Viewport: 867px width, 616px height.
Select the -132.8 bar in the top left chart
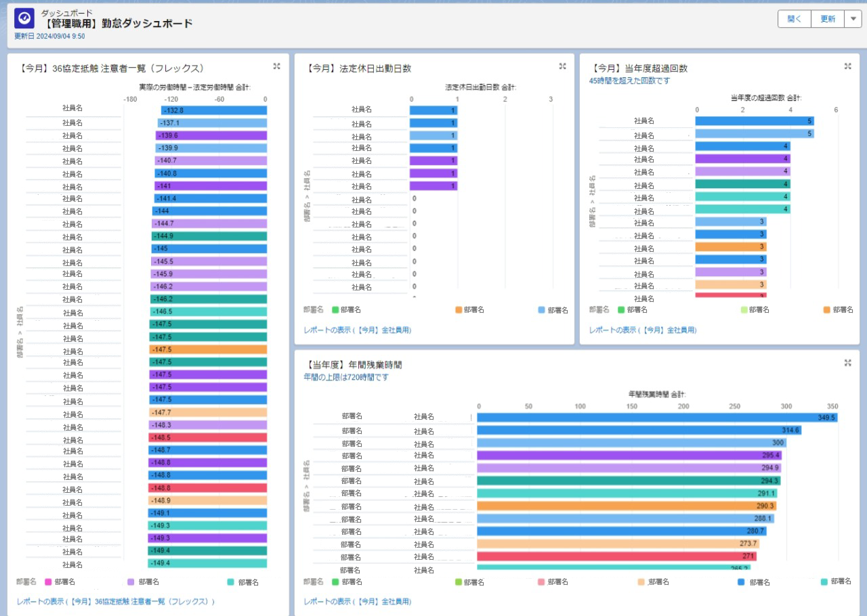click(x=210, y=109)
